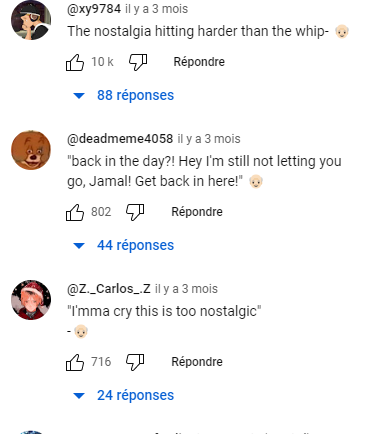Screen dimensions: 386x434
Task: Dislike the comment by @xy9784
Action: tap(138, 62)
